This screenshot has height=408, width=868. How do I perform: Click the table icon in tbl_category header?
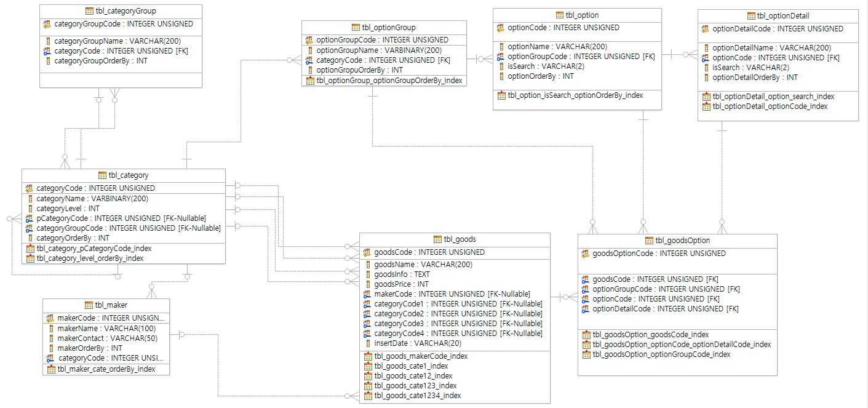[103, 175]
